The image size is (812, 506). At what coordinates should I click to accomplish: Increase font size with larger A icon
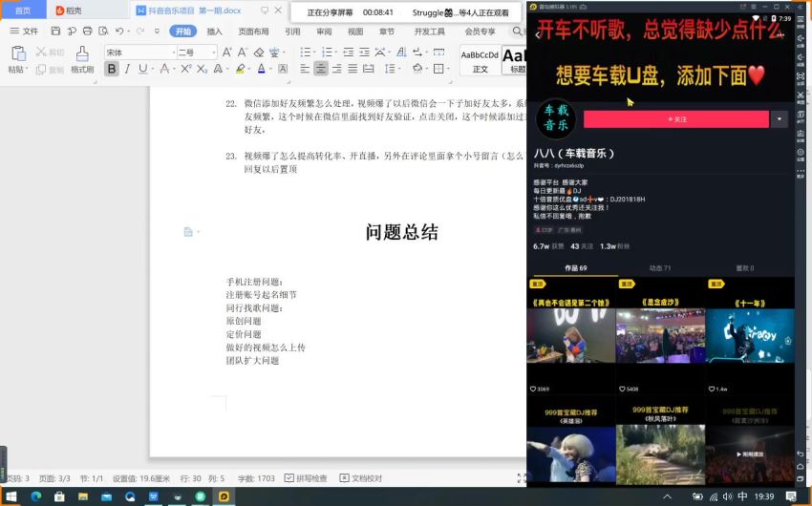pos(226,53)
